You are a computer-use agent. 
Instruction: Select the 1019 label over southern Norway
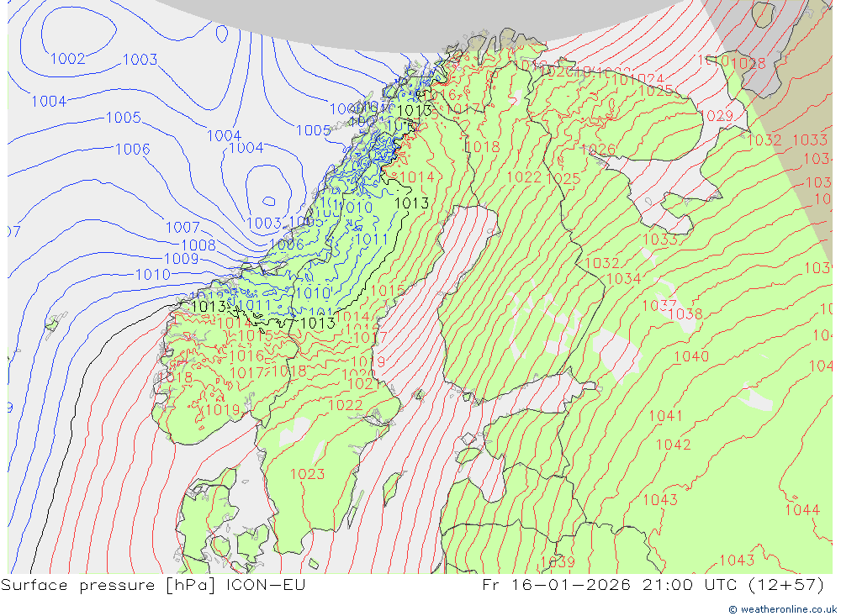pyautogui.click(x=222, y=410)
